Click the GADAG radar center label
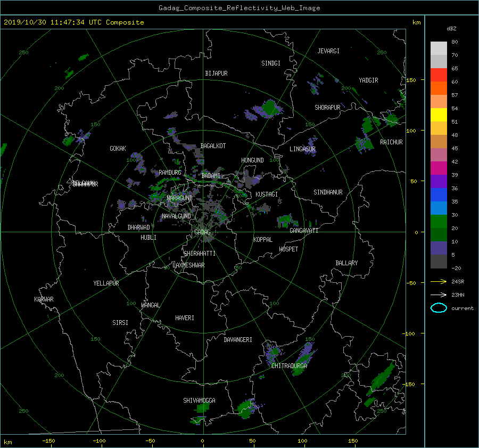Image resolution: width=479 pixels, height=448 pixels. pyautogui.click(x=202, y=232)
